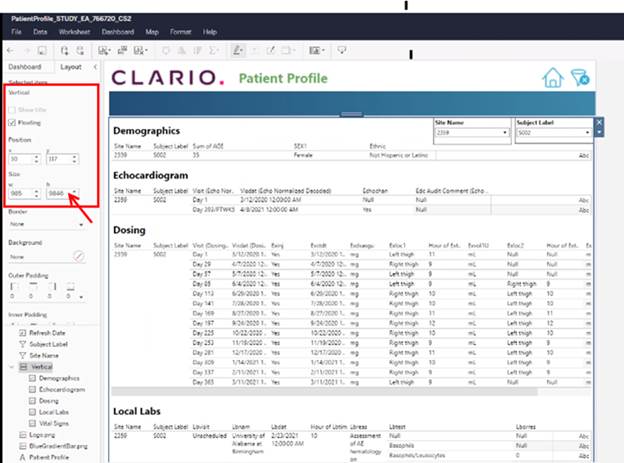
Task: Open the Data menu
Action: (40, 32)
